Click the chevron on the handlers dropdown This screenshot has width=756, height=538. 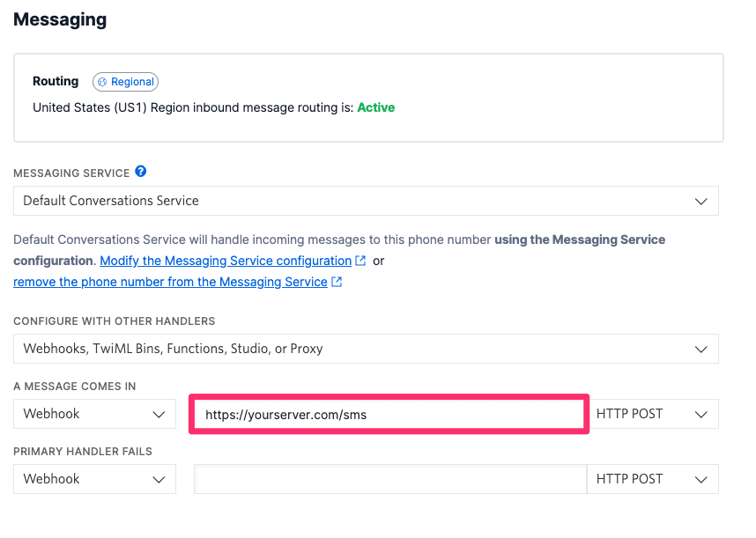701,349
